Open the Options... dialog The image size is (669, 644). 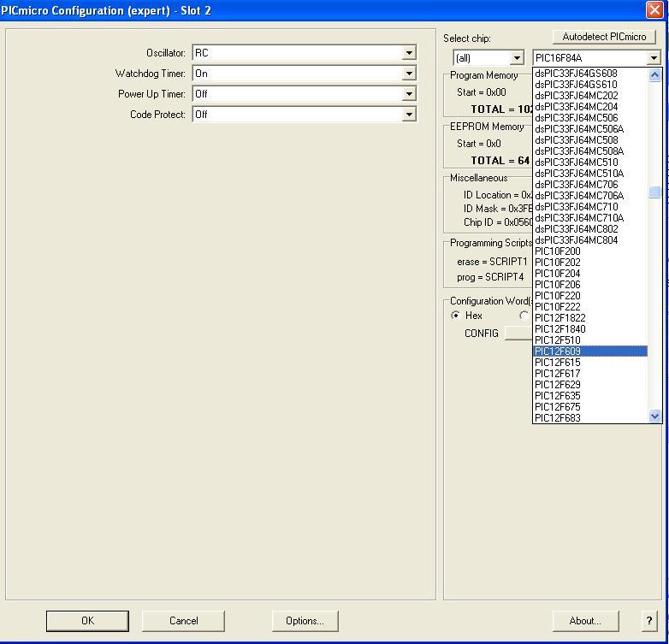305,621
